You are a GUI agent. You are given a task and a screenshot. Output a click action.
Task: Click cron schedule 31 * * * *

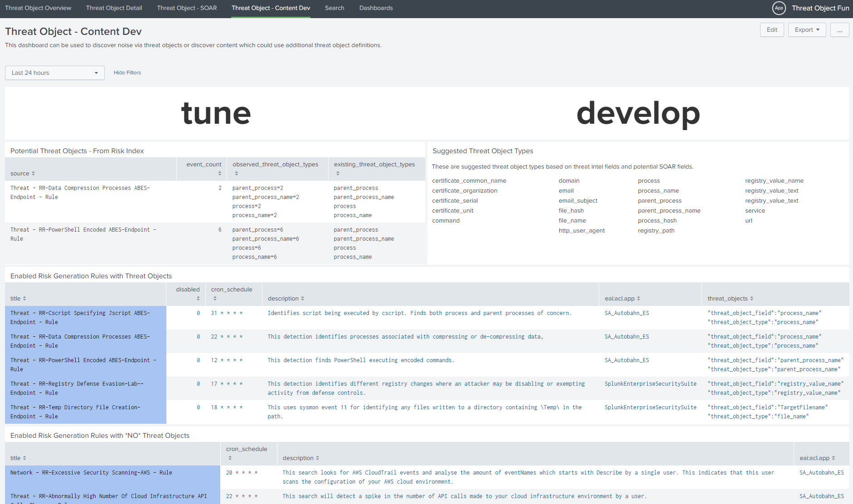(227, 313)
